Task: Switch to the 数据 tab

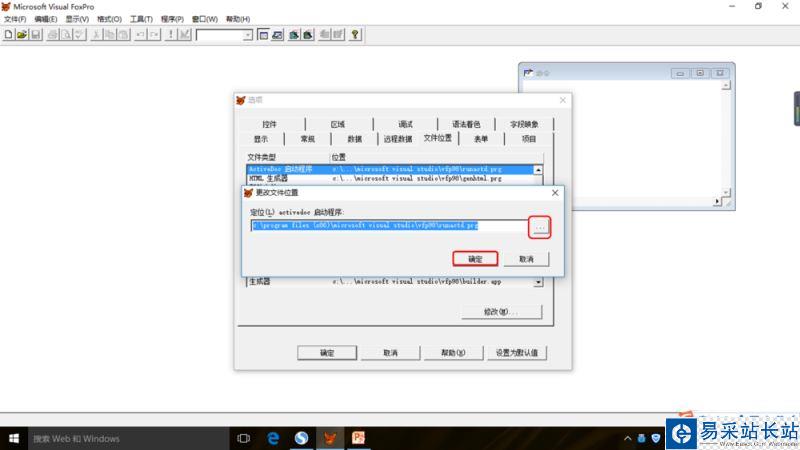Action: (x=355, y=139)
